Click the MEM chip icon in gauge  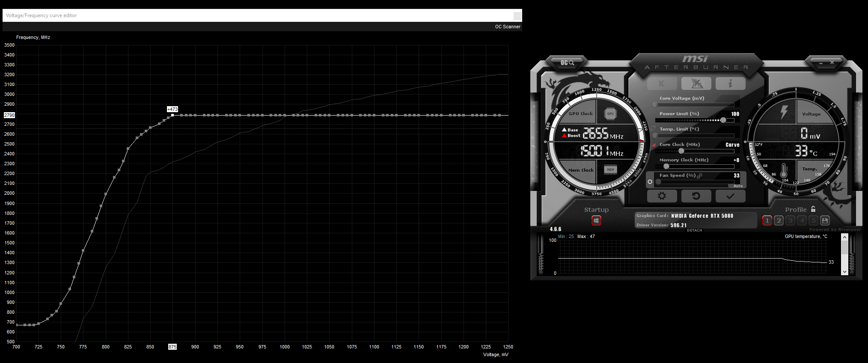coord(610,170)
